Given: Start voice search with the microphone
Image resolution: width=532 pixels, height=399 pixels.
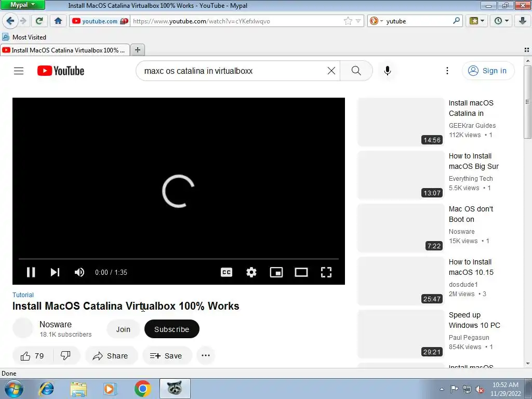Looking at the screenshot, I should 388,71.
